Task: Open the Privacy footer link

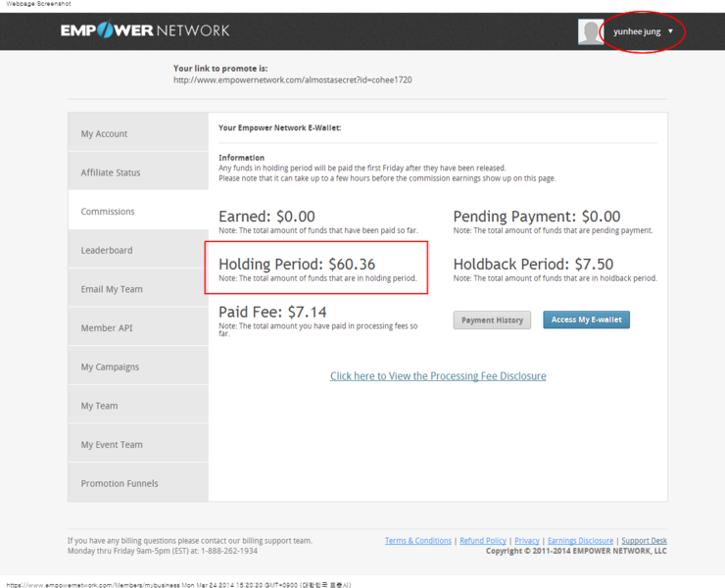Action: coord(527,540)
